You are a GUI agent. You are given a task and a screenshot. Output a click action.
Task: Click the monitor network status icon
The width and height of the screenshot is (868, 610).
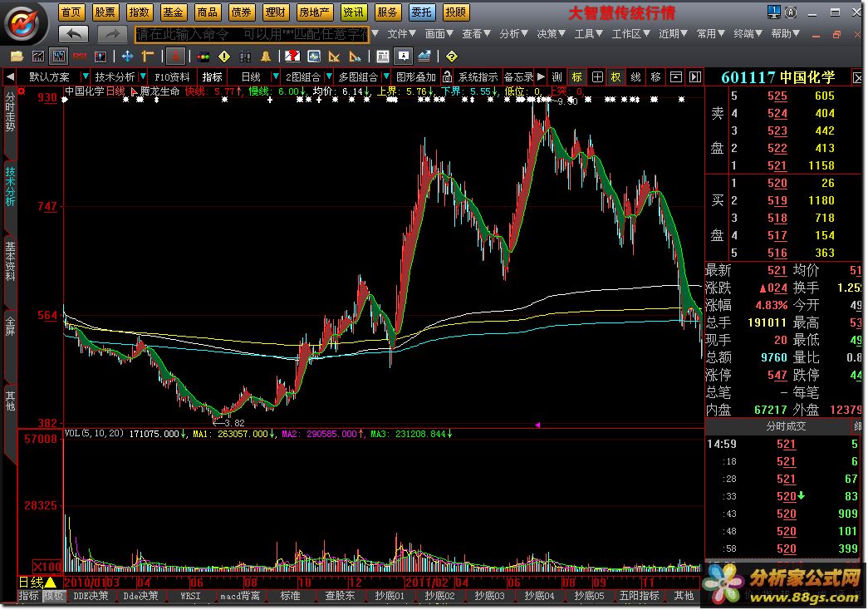point(773,12)
